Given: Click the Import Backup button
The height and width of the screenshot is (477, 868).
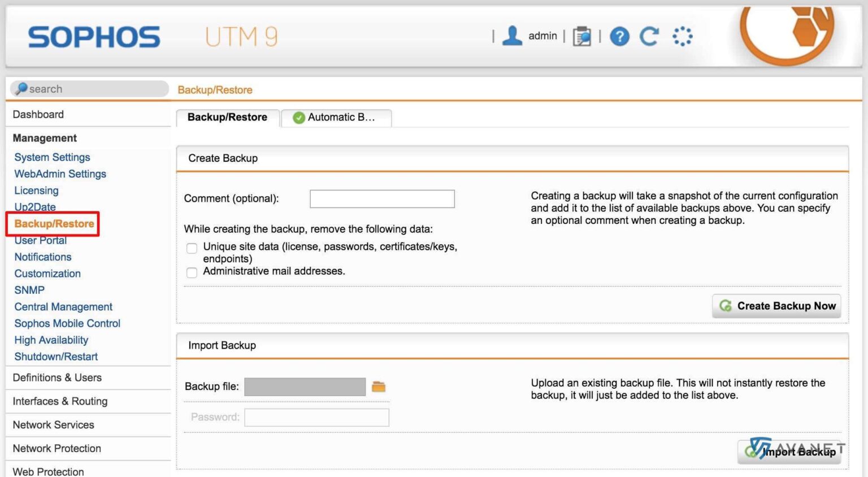Looking at the screenshot, I should [x=789, y=452].
